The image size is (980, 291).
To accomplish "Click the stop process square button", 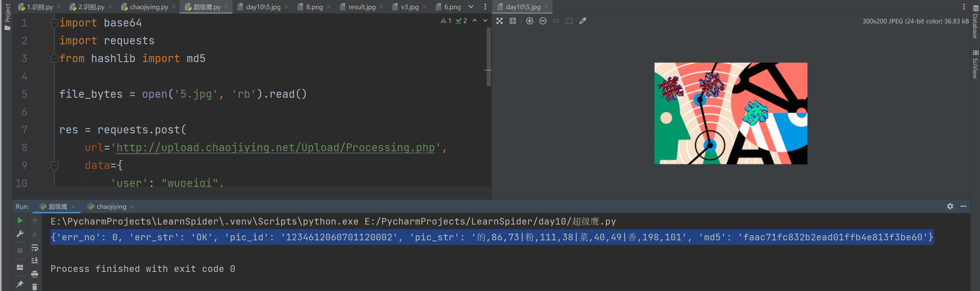I will 20,250.
